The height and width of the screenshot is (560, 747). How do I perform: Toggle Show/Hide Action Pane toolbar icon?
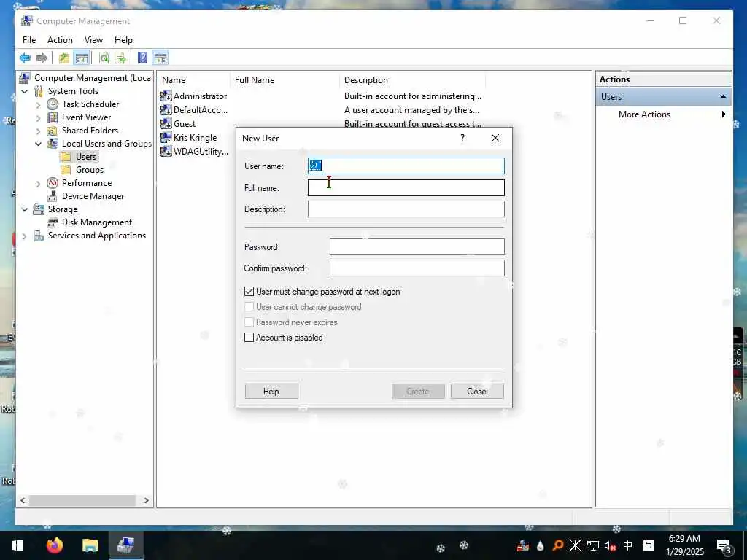tap(160, 58)
